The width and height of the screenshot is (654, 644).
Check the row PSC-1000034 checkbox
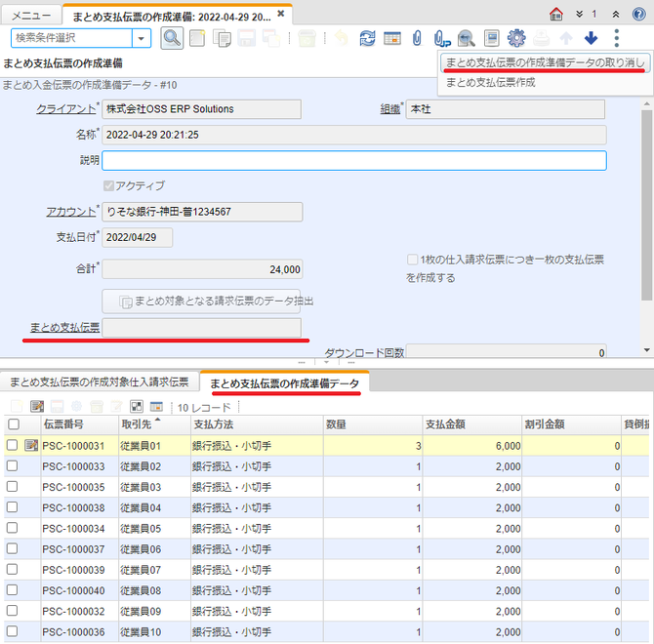[12, 528]
